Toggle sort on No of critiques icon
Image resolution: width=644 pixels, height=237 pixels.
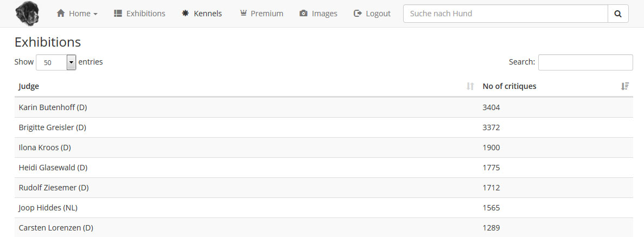click(624, 86)
